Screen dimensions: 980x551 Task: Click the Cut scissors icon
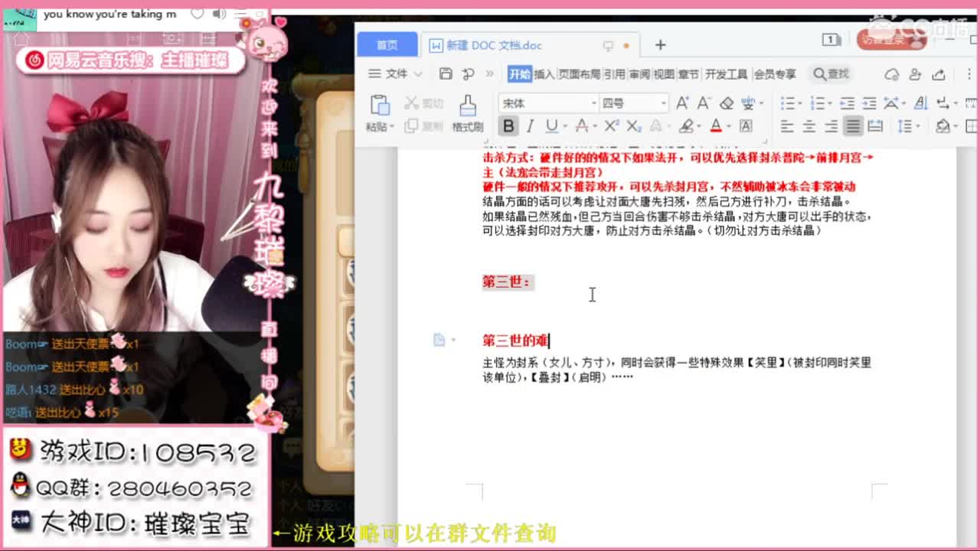(x=412, y=103)
